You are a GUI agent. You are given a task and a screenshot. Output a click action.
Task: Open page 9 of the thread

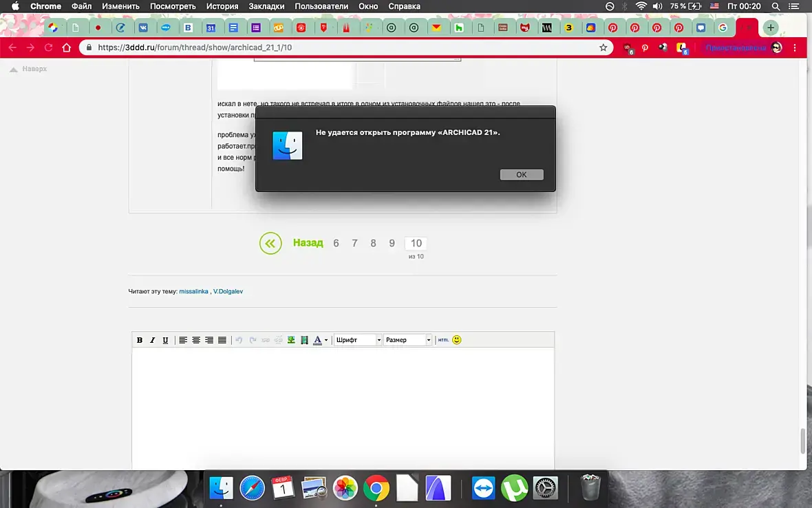click(392, 244)
